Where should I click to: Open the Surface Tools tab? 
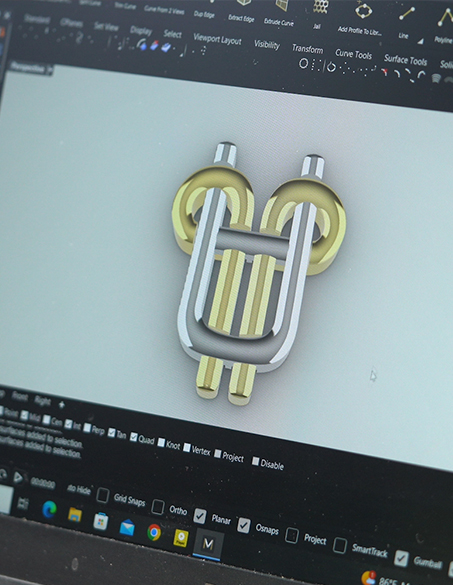coord(406,60)
